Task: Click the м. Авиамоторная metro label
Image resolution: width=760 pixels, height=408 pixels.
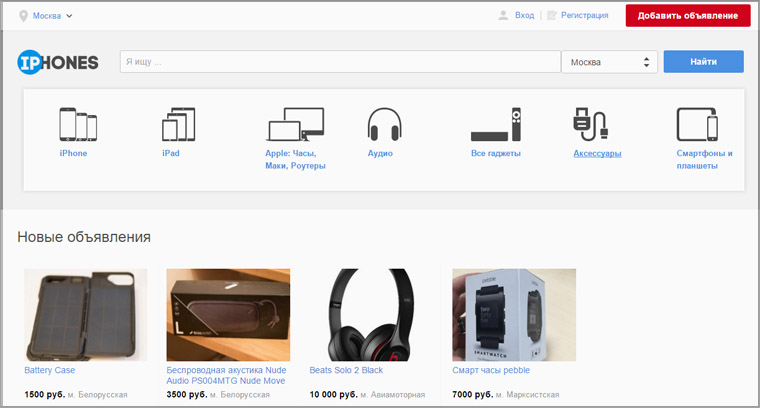Action: point(393,395)
